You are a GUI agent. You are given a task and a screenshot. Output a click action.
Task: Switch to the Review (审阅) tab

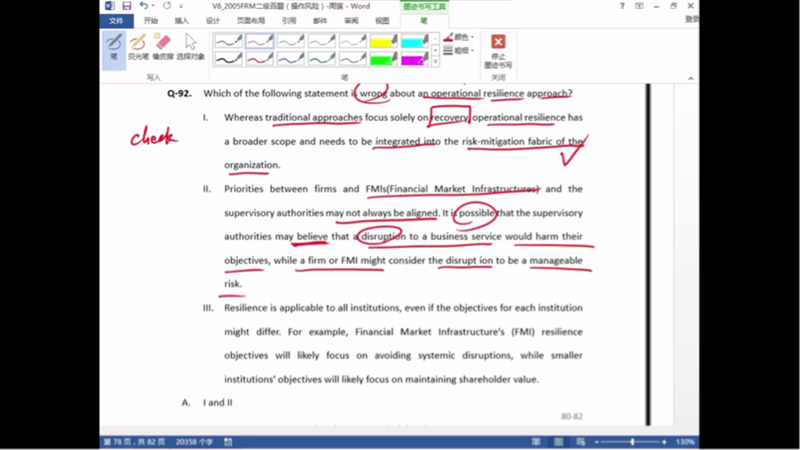point(351,21)
